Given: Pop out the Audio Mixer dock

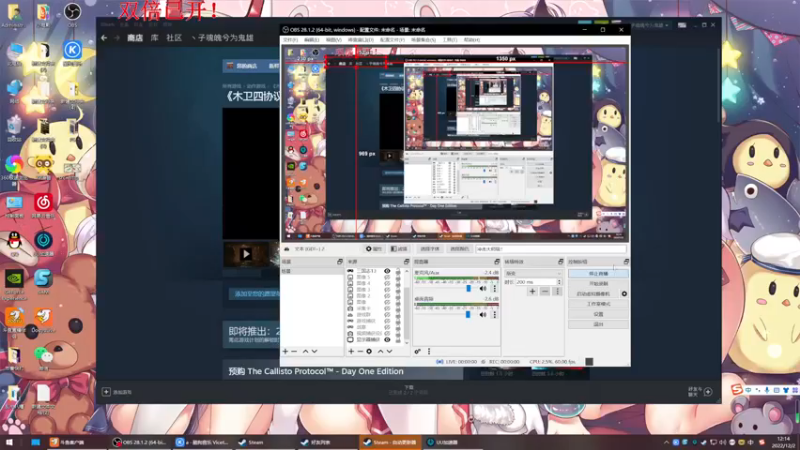Looking at the screenshot, I should click(x=496, y=262).
